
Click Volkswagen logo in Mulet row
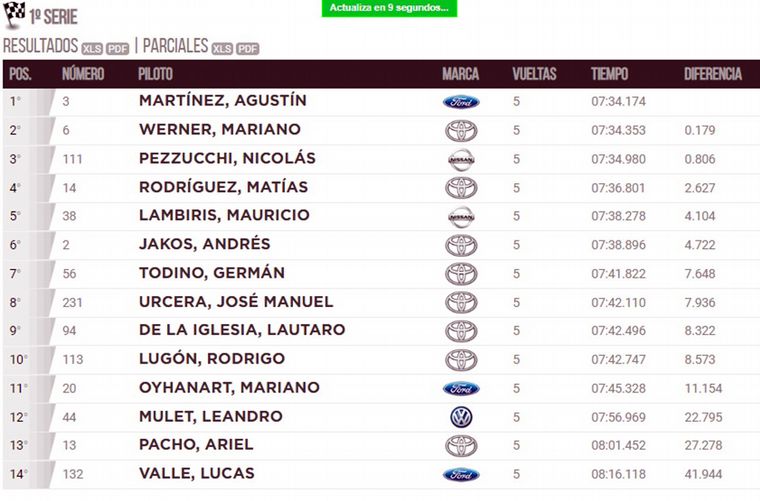[461, 417]
